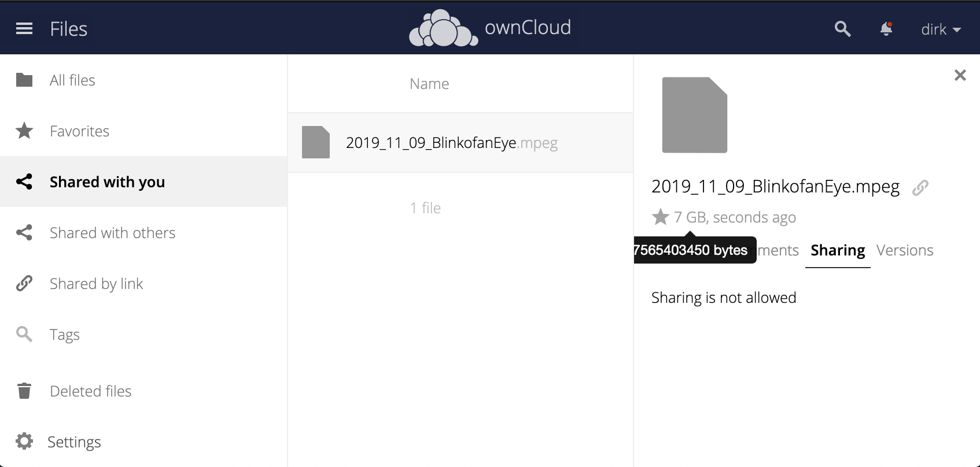Toggle favorite star for the file in details
The height and width of the screenshot is (467, 980).
[660, 217]
